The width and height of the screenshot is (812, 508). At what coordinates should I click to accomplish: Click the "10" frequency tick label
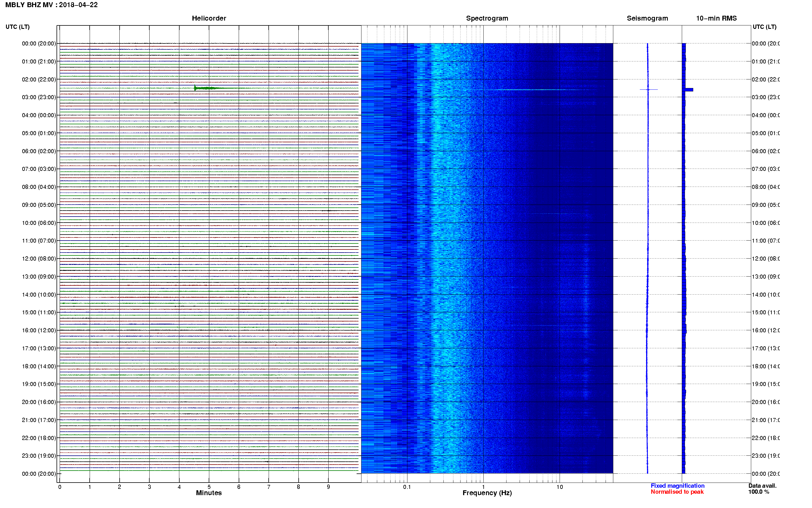pyautogui.click(x=560, y=487)
